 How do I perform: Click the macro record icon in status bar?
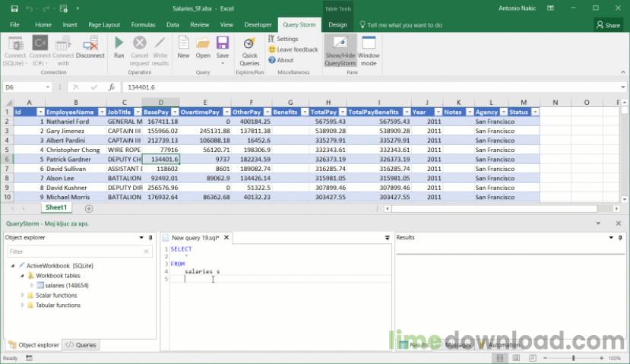[29, 358]
